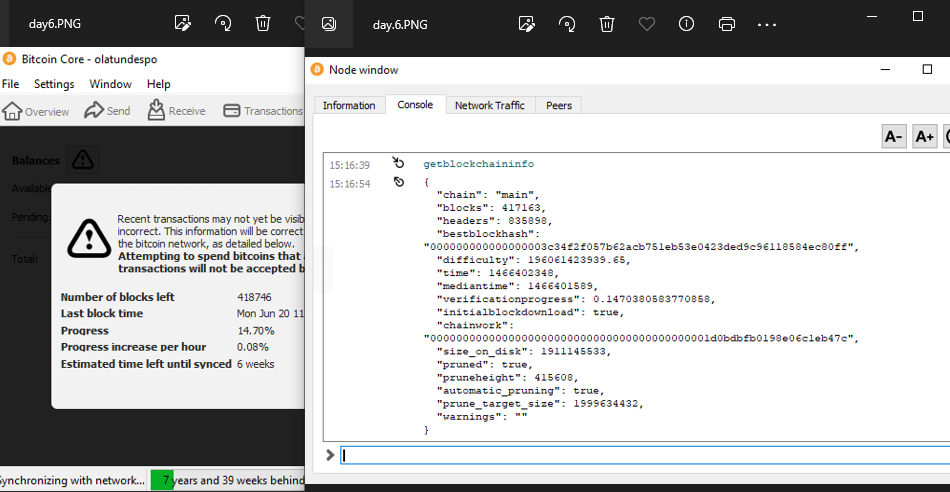Select the Console tab in Node window

click(415, 104)
